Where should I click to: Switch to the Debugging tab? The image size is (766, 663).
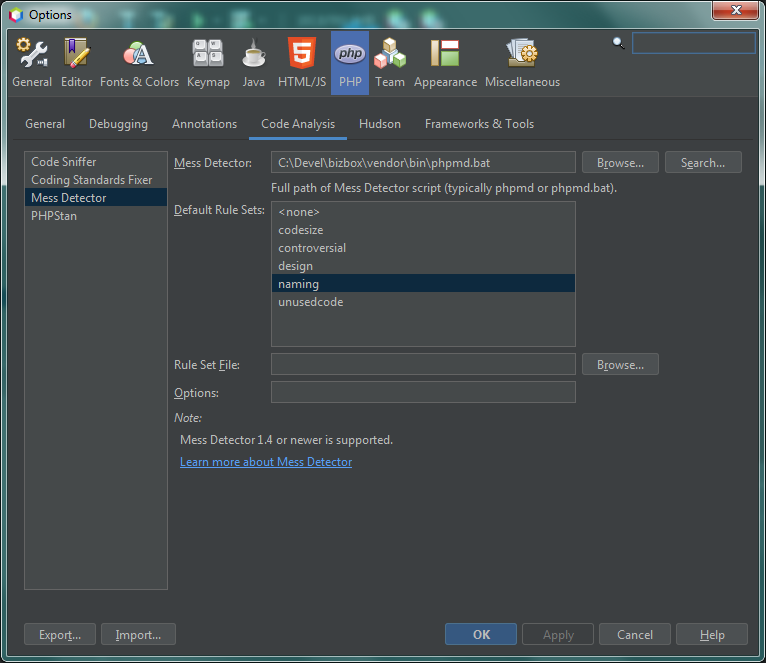click(x=118, y=124)
